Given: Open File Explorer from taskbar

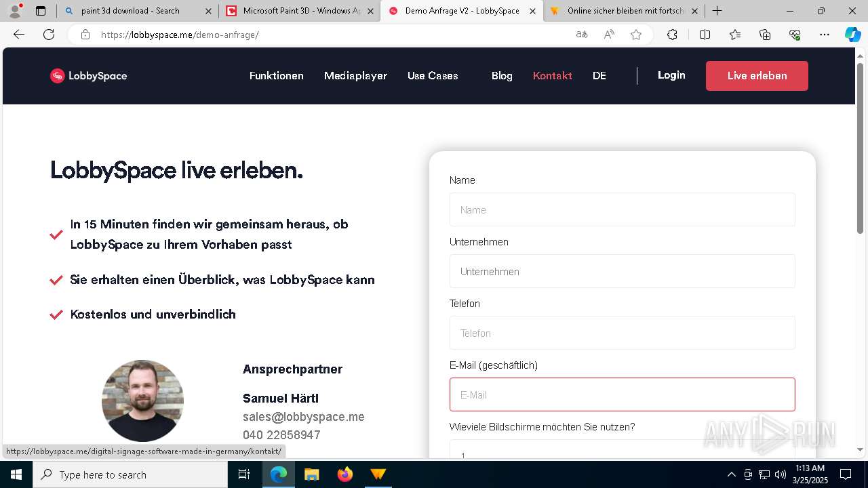Looking at the screenshot, I should [x=311, y=474].
